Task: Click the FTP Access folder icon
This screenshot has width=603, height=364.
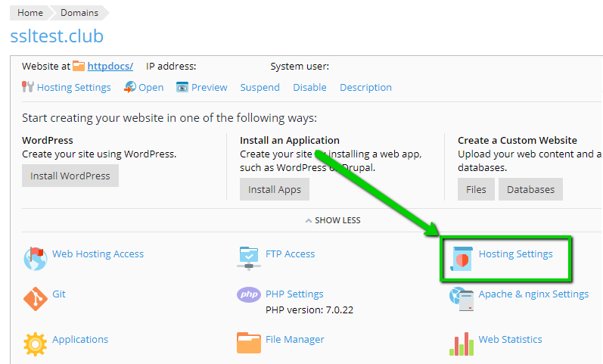Action: tap(249, 257)
